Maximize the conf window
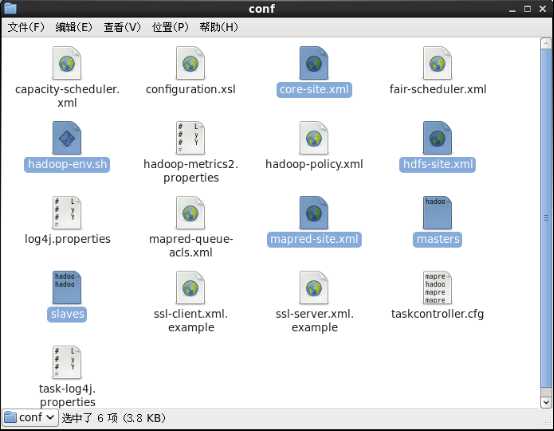This screenshot has width=554, height=431. pos(528,9)
